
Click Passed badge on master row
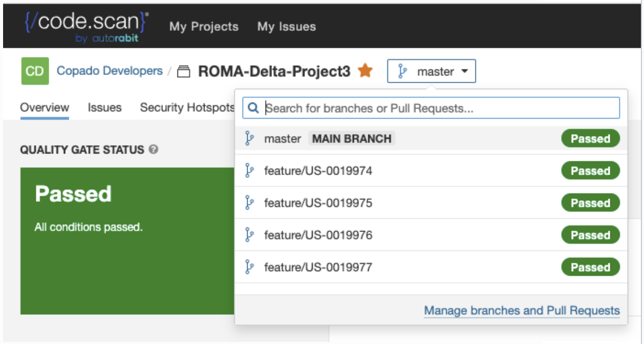tap(591, 139)
